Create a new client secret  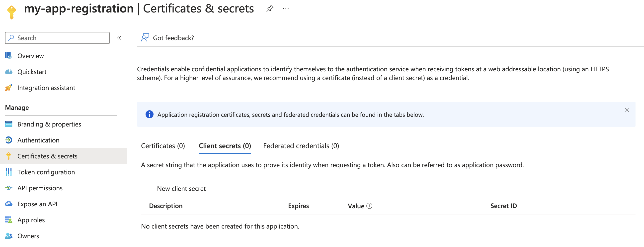pos(176,188)
